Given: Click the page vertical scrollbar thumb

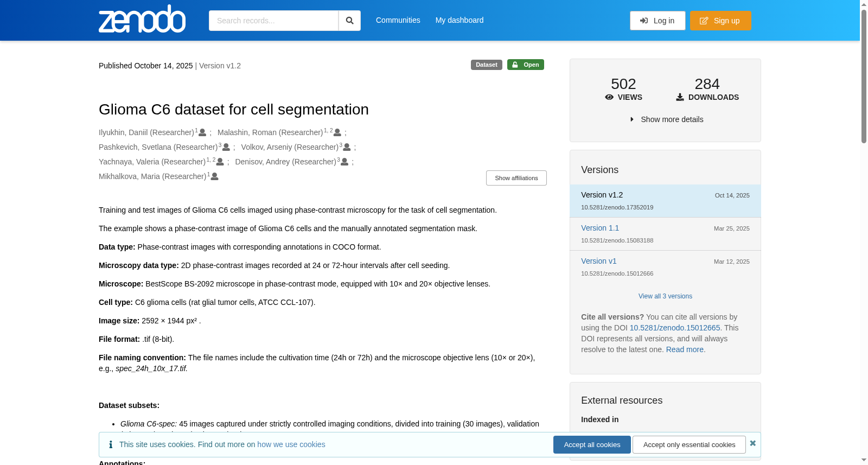Looking at the screenshot, I should 864,76.
